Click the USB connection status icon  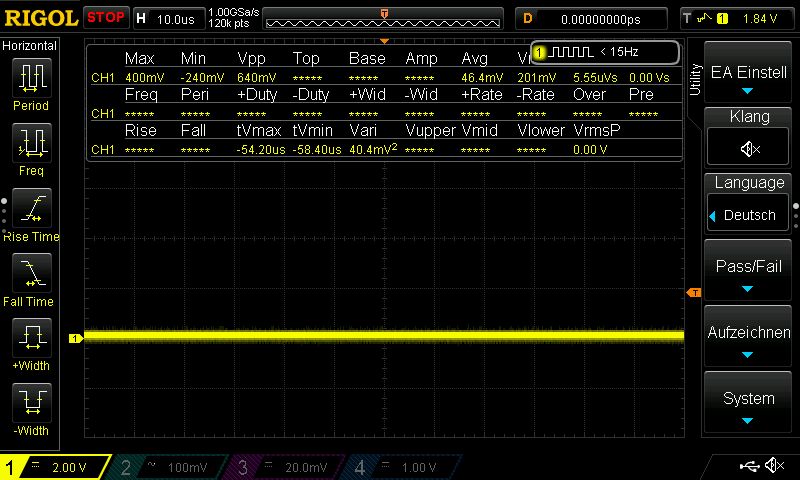(x=748, y=466)
